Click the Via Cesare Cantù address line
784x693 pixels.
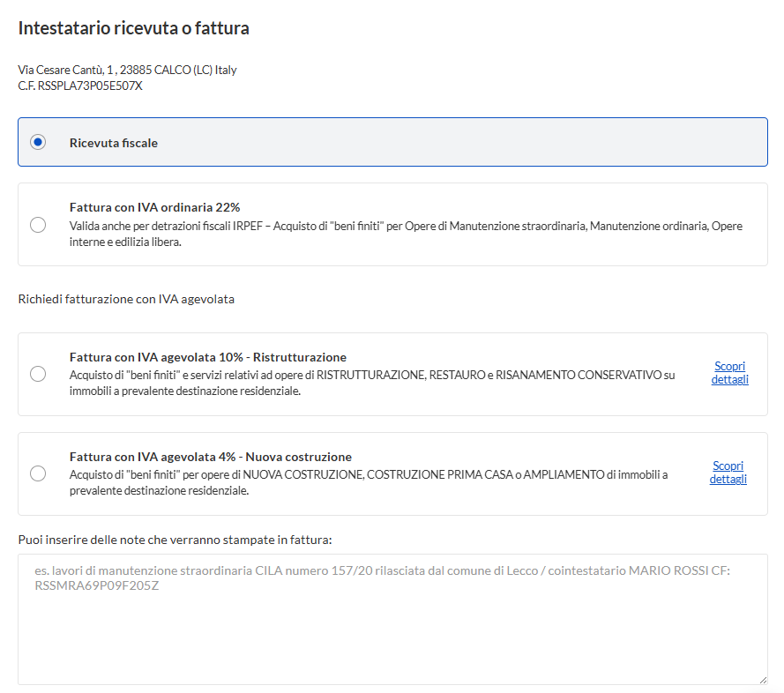127,70
